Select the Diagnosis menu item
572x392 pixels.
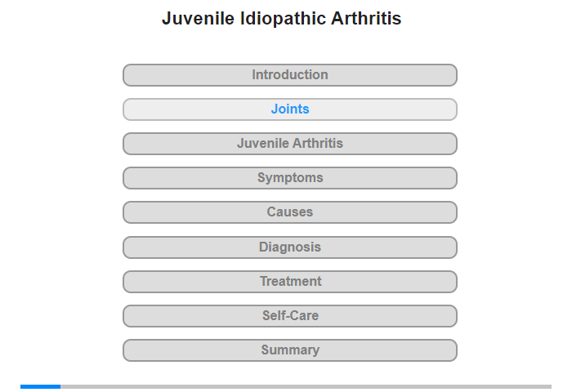pyautogui.click(x=289, y=247)
